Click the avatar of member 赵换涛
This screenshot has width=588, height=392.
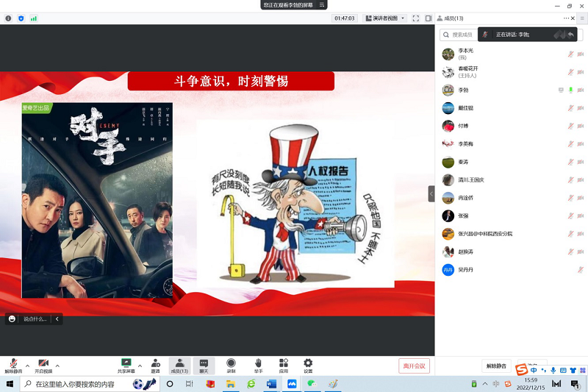coord(448,252)
